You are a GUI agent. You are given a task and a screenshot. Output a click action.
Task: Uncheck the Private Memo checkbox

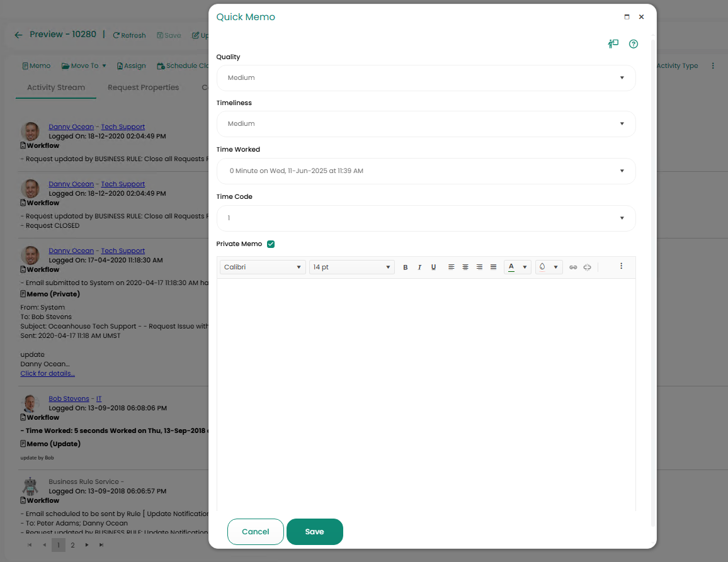pyautogui.click(x=271, y=244)
